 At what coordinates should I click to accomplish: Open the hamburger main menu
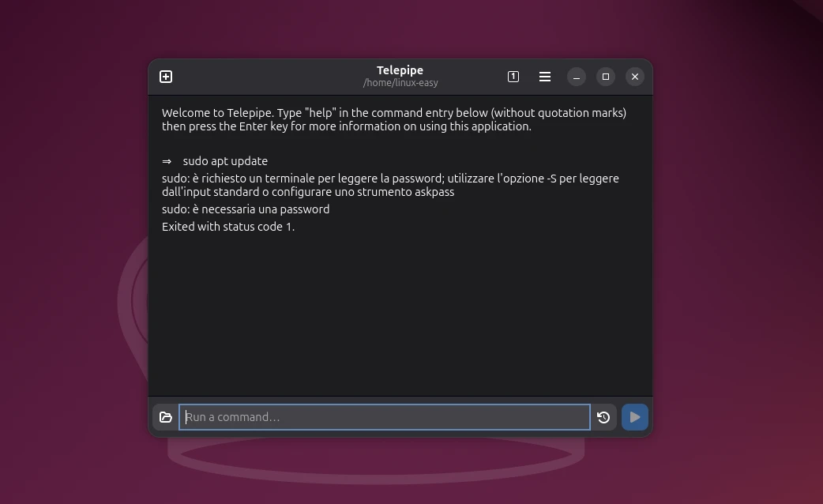click(x=545, y=77)
